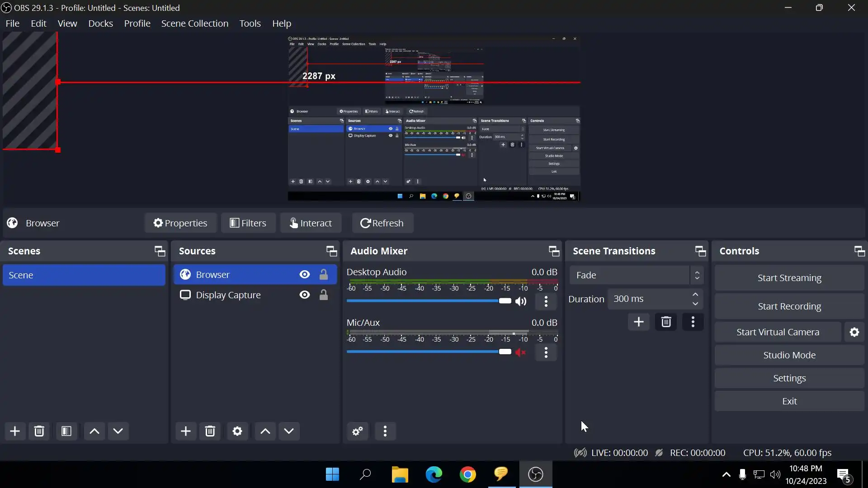The image size is (868, 488).
Task: Add a new scene with plus icon
Action: coord(15,431)
